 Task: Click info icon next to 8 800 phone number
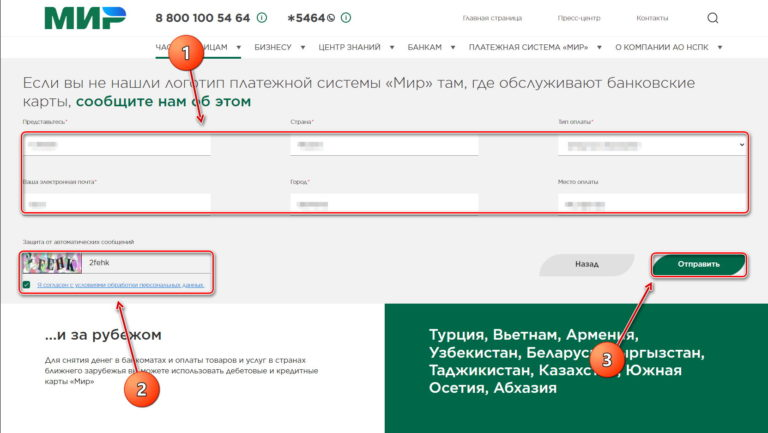[x=262, y=18]
